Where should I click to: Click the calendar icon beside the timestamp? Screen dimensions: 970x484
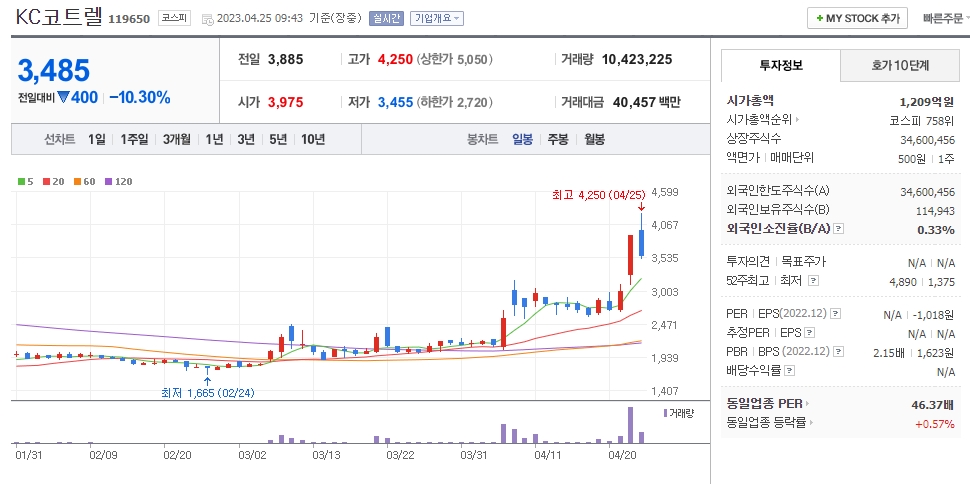pyautogui.click(x=207, y=19)
